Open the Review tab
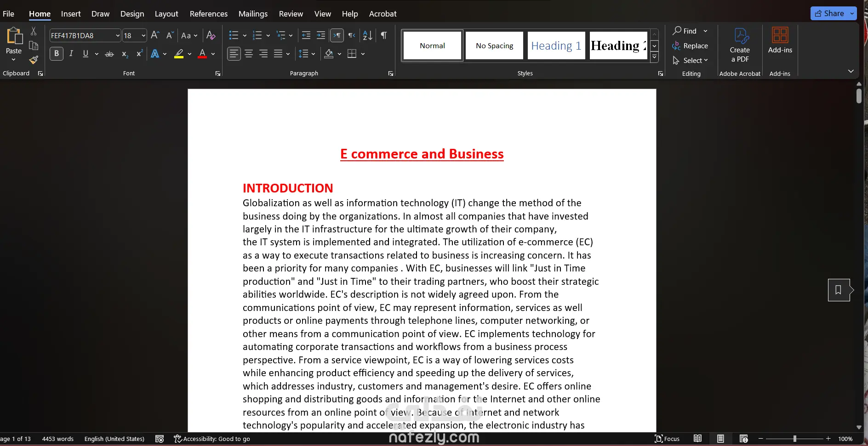Viewport: 868px width, 446px height. coord(291,14)
